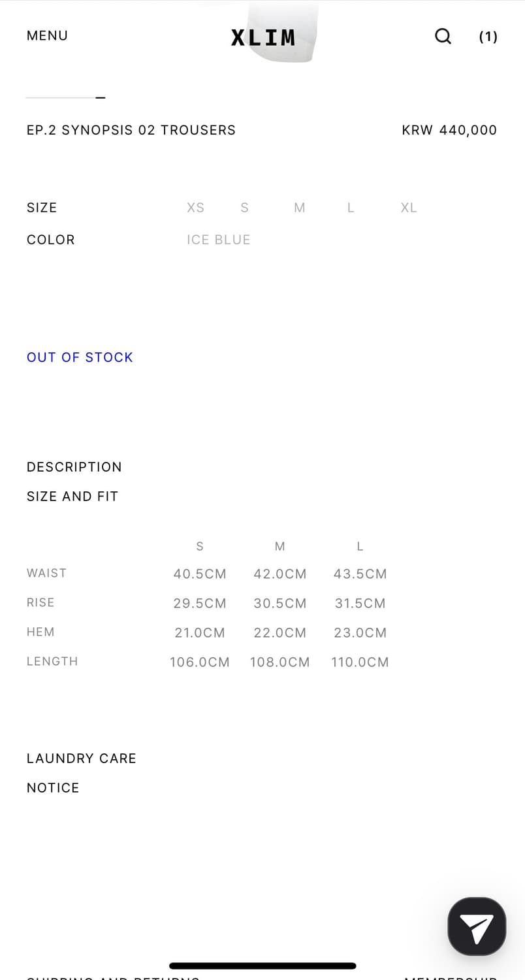Select size XS
The height and width of the screenshot is (980, 525).
[195, 208]
